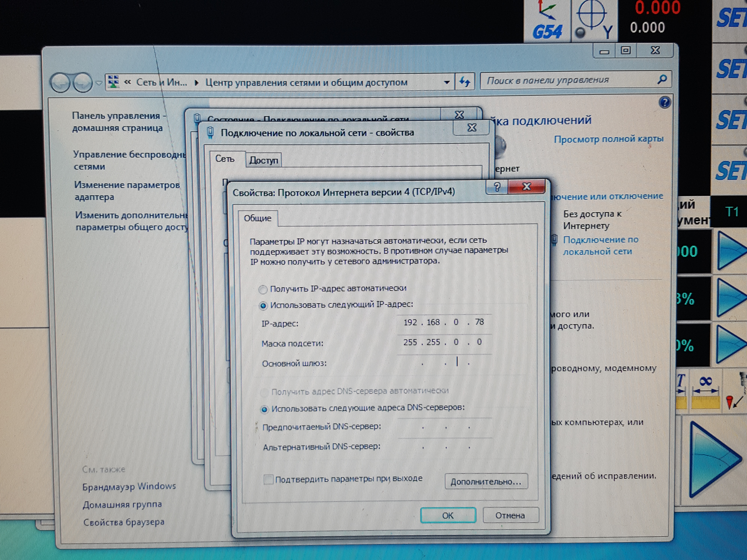The width and height of the screenshot is (747, 560).
Task: Switch to the 'Доступ' tab
Action: tap(263, 160)
